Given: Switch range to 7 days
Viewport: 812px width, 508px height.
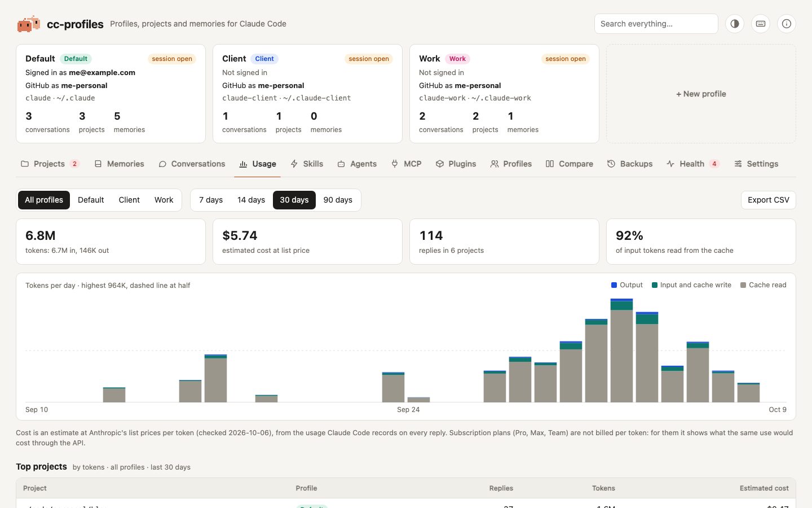Looking at the screenshot, I should [211, 200].
